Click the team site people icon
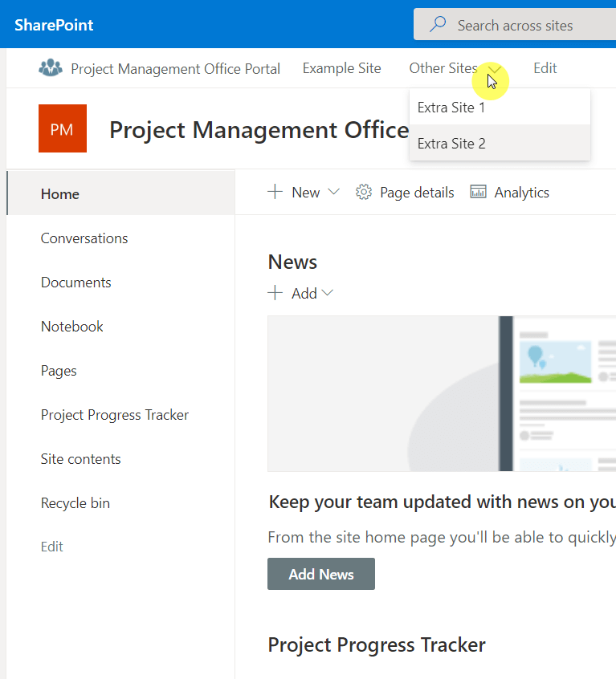Image resolution: width=616 pixels, height=679 pixels. [51, 68]
